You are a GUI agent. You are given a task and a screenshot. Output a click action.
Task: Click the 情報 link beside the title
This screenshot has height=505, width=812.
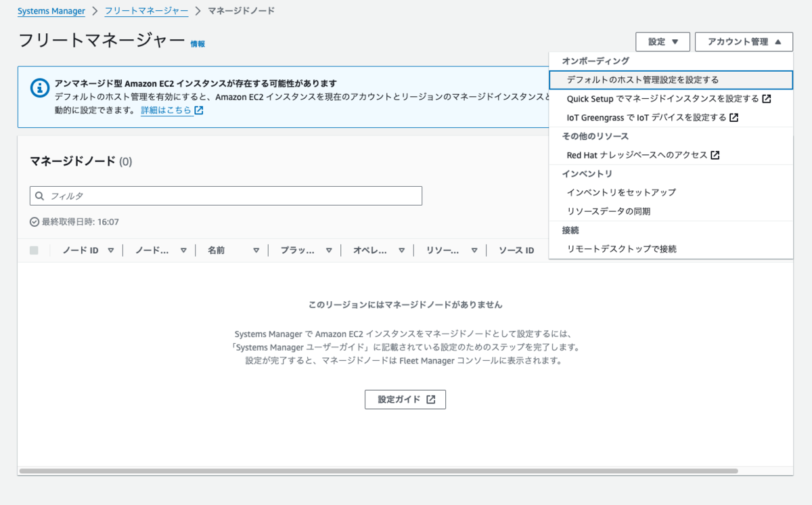pyautogui.click(x=198, y=43)
